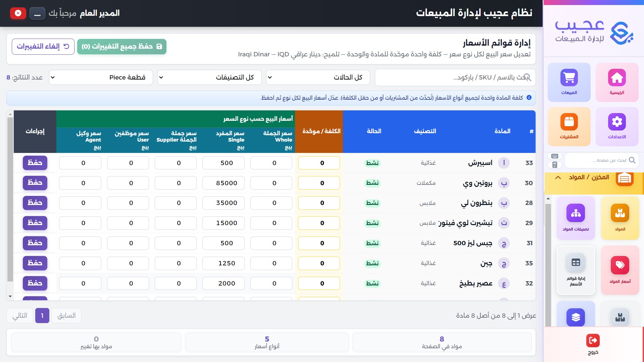Click Supplier price field of بنطرون لي row
Image resolution: width=644 pixels, height=362 pixels.
point(176,203)
